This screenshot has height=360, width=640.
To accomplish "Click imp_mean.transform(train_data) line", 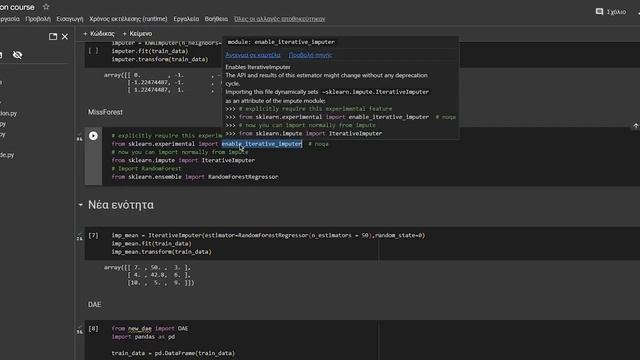I will coord(162,252).
